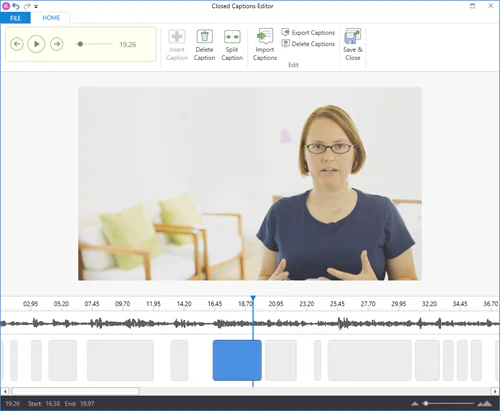Close the Closed Captions Editor window

click(491, 6)
